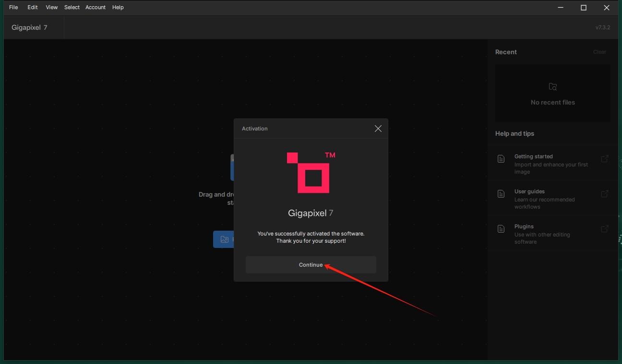This screenshot has width=622, height=364.
Task: Click the Gigapixel 7 title in the header
Action: pyautogui.click(x=29, y=27)
